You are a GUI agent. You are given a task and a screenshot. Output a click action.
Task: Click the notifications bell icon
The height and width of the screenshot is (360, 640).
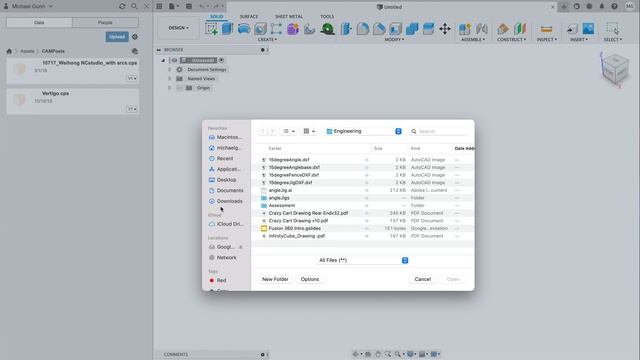coord(602,7)
